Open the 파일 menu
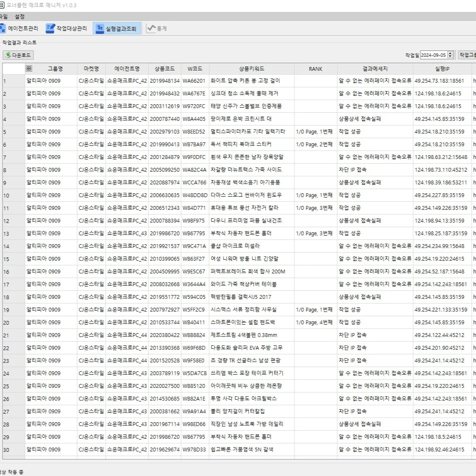 3,17
